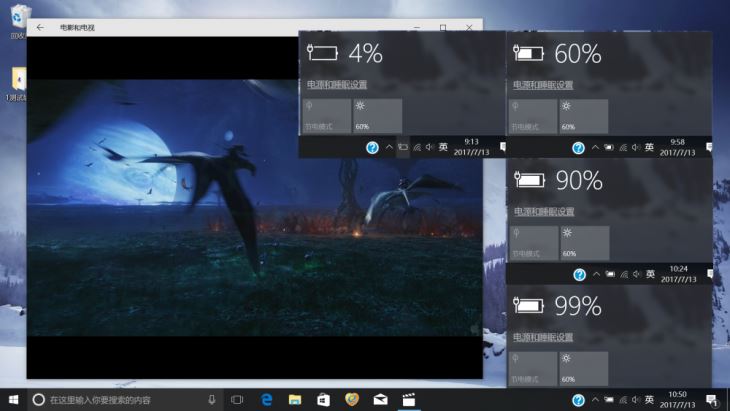
Task: Open the network icon beside the 9:13 clock
Action: pos(417,147)
